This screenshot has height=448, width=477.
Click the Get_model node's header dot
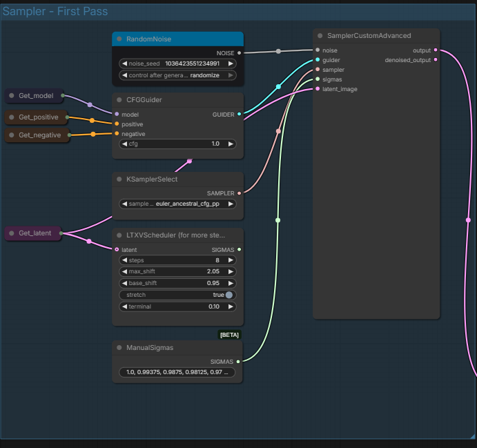[x=12, y=95]
